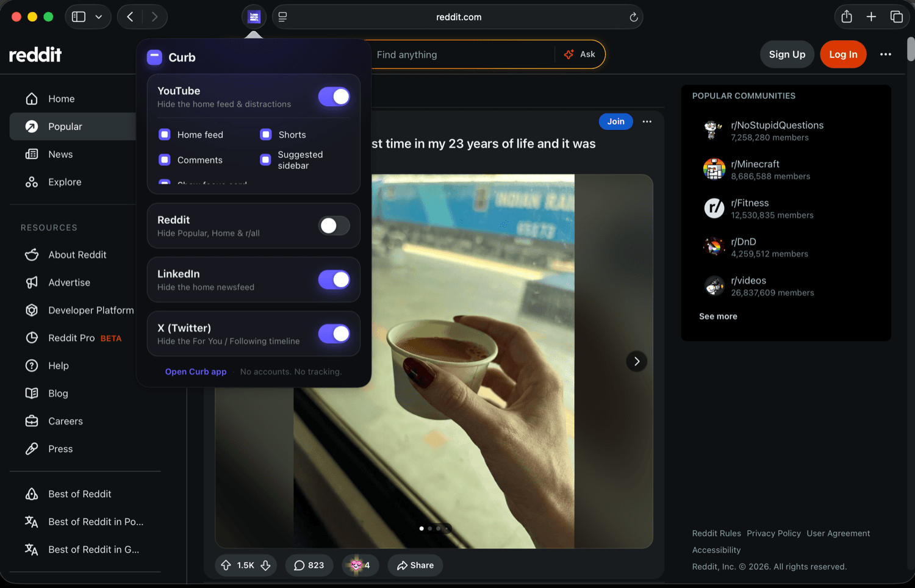Uncheck the Shorts checkbox
Viewport: 915px width, 588px height.
266,135
